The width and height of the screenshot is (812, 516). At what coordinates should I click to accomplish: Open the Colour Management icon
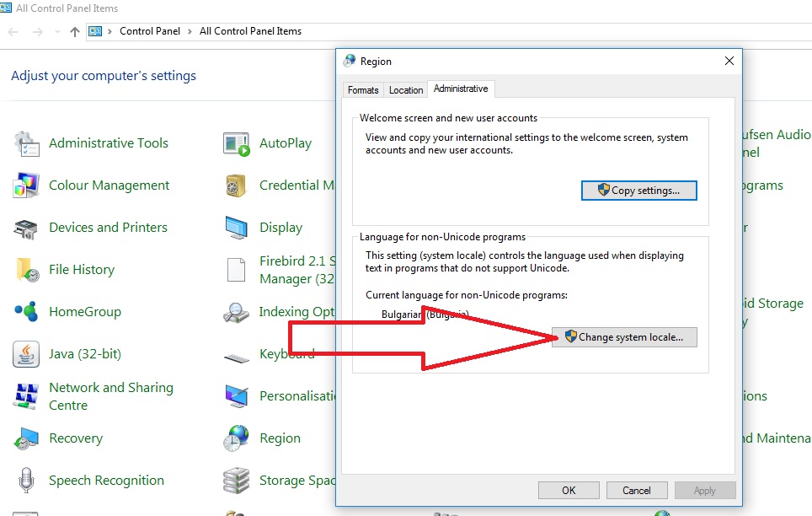(x=27, y=185)
